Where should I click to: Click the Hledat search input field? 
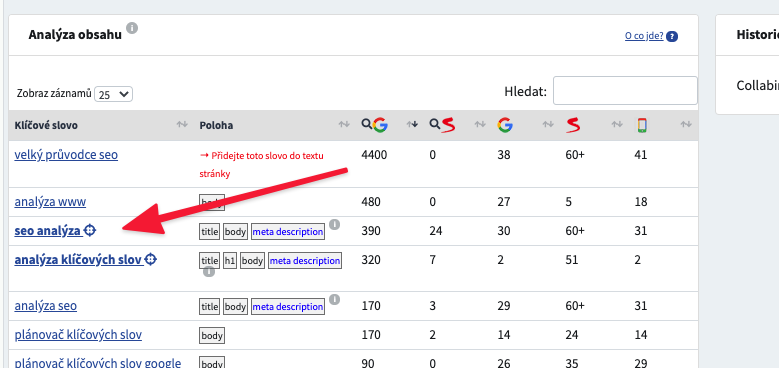pyautogui.click(x=625, y=90)
